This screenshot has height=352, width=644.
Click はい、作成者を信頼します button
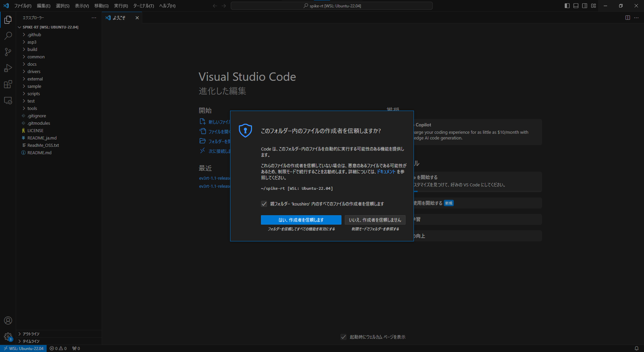pyautogui.click(x=301, y=220)
